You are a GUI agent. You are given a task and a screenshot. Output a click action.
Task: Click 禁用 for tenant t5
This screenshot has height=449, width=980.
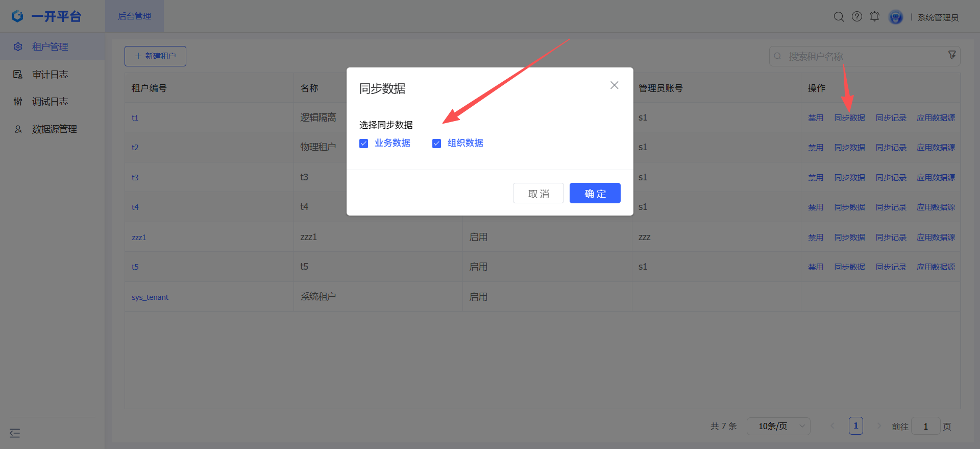pos(816,267)
